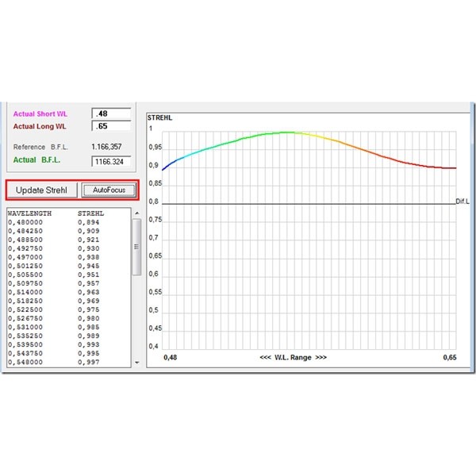Screen dimensions: 476x476
Task: Click the Update Strehl button
Action: tap(43, 190)
